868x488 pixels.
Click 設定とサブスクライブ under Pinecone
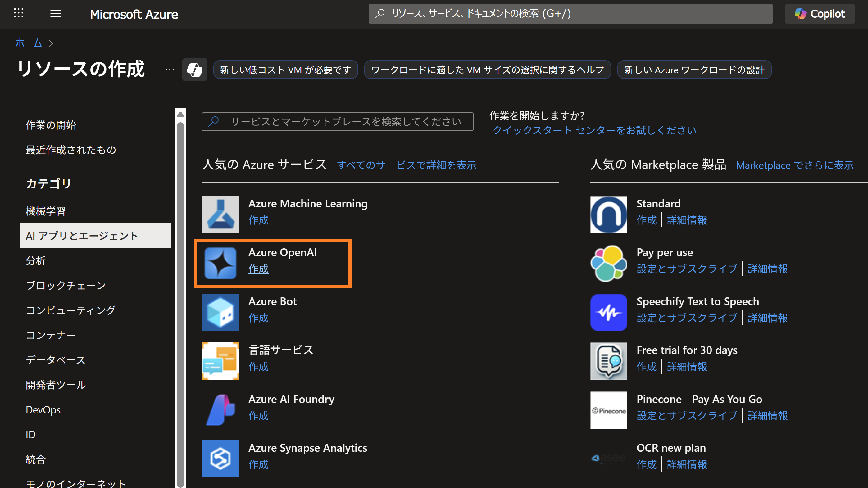point(687,416)
